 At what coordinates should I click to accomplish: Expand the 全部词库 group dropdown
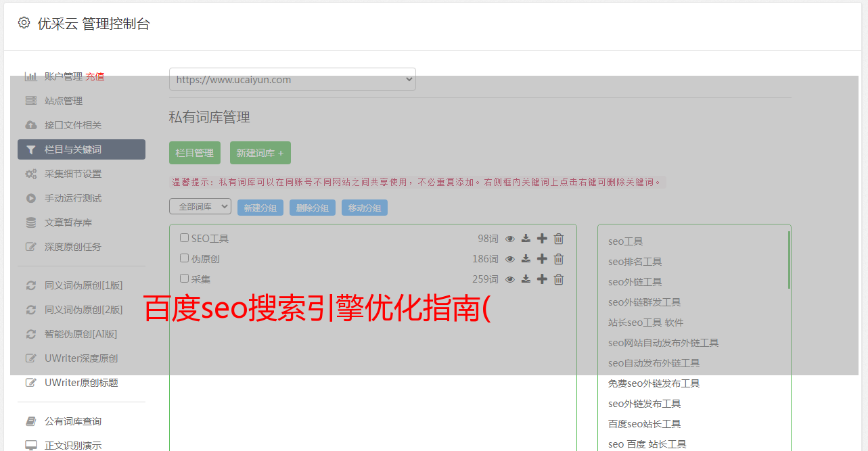point(200,207)
